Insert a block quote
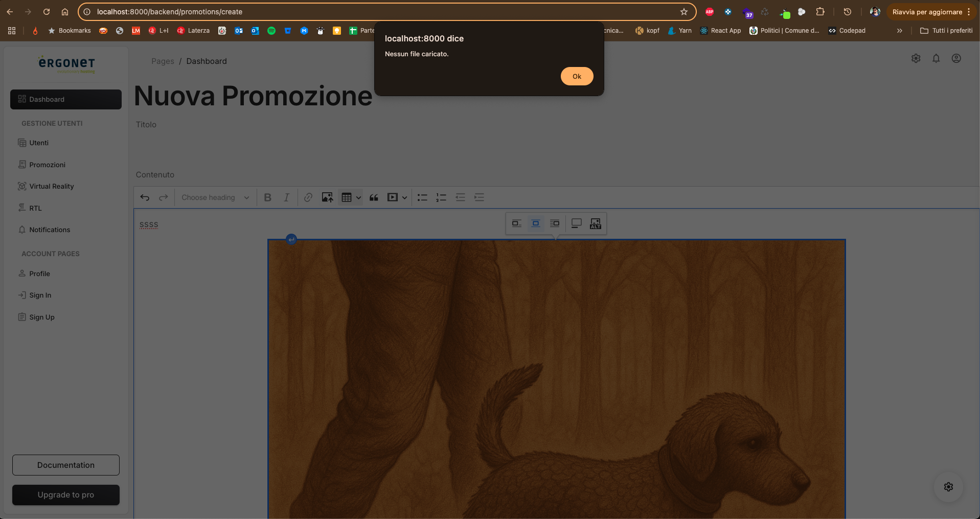The height and width of the screenshot is (519, 980). point(374,197)
